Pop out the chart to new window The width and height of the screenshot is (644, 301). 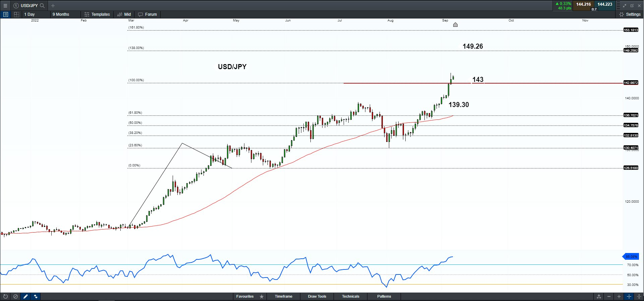click(x=632, y=5)
